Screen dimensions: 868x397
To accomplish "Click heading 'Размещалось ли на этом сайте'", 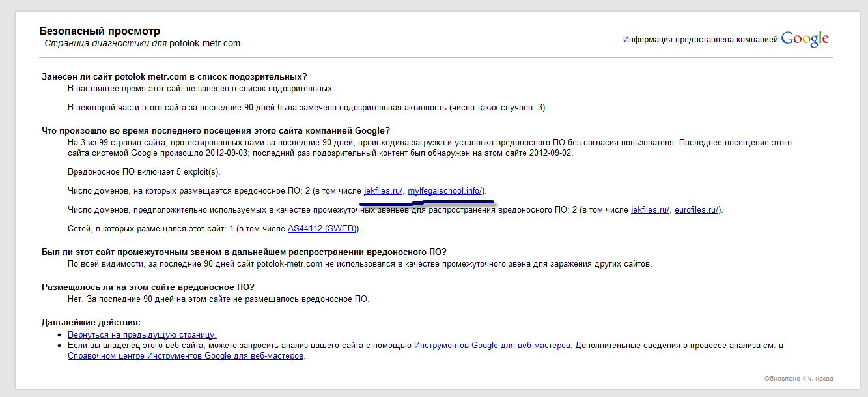I will [148, 287].
